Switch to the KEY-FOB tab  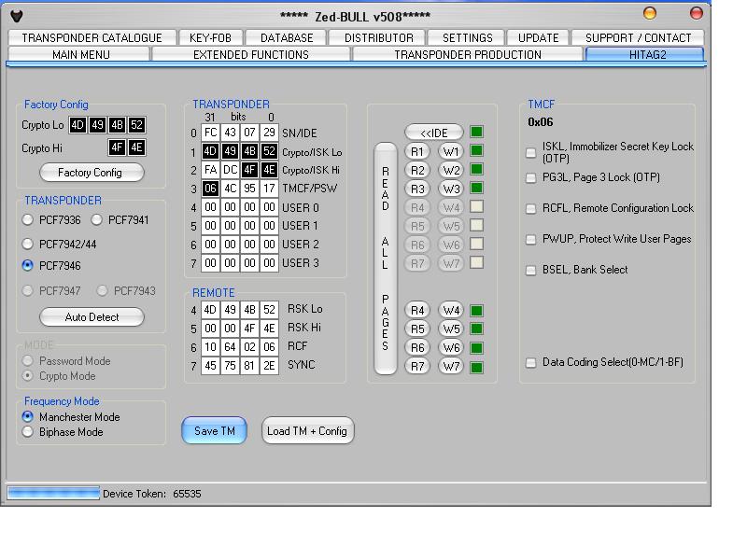tap(210, 37)
